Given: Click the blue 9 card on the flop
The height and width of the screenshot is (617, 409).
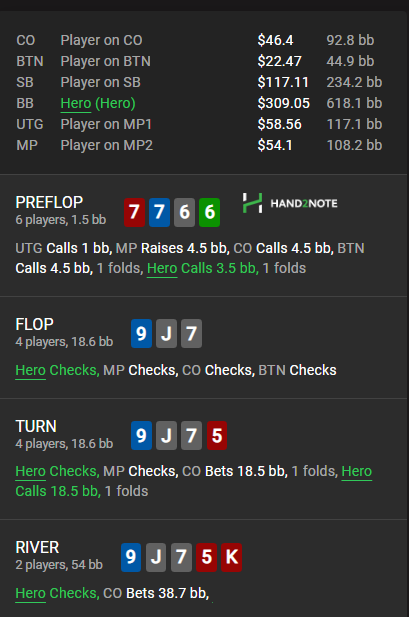Looking at the screenshot, I should [x=141, y=333].
